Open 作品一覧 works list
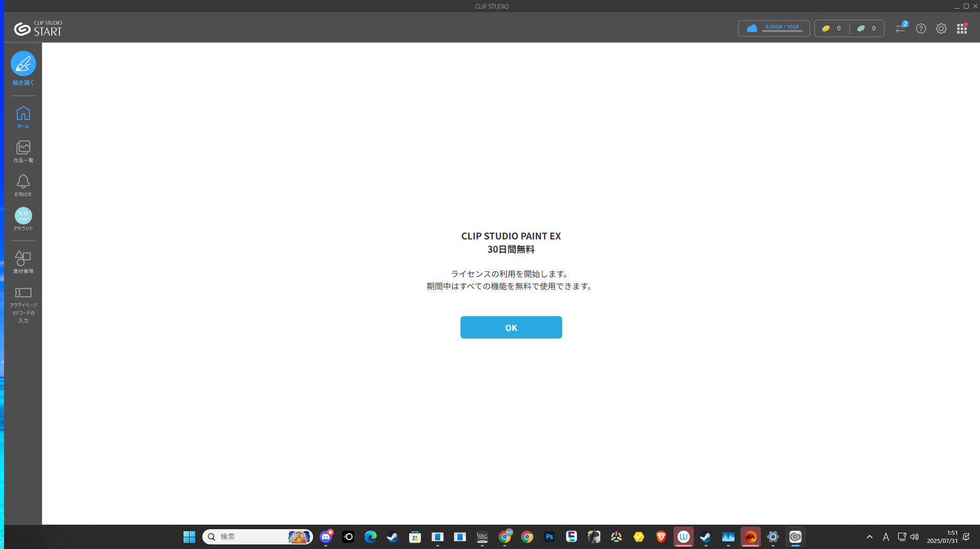Screen dimensions: 980x549 (23, 151)
